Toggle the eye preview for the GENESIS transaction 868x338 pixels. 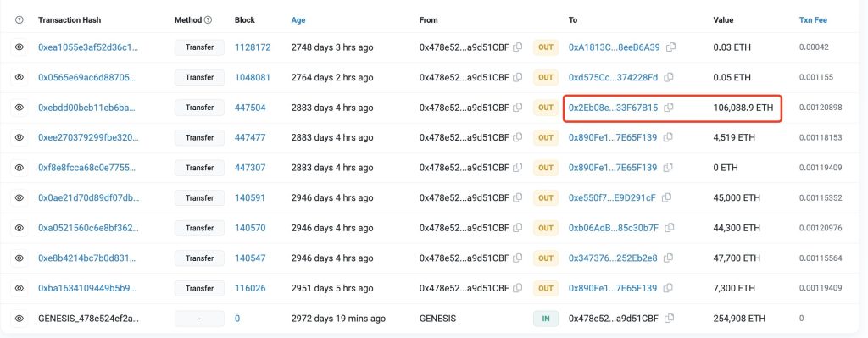19,318
